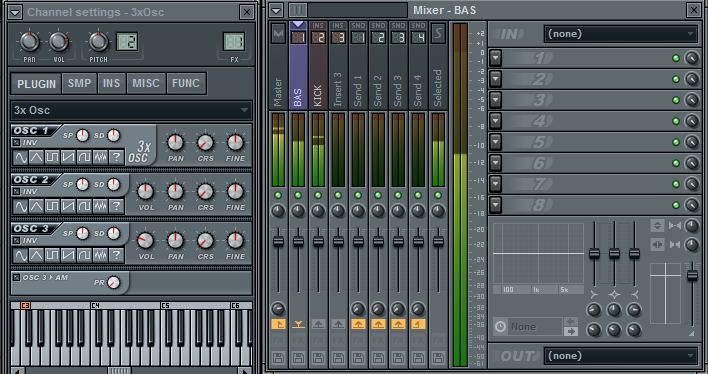Mute the KICK track via its green LED
The width and height of the screenshot is (708, 374).
tap(318, 195)
